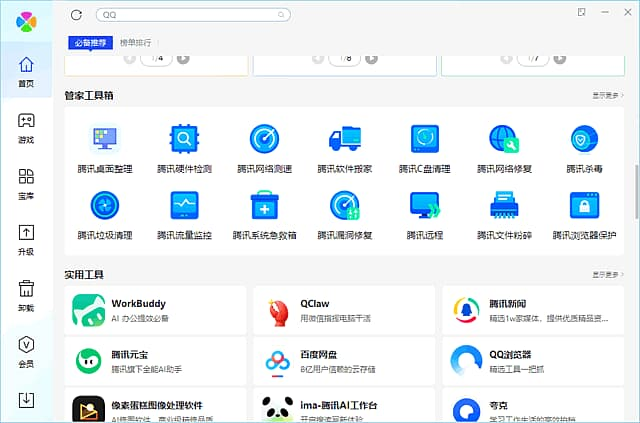Click 腾讯新闻 description starting 精选1w家媒体
640x423 pixels.
549,318
